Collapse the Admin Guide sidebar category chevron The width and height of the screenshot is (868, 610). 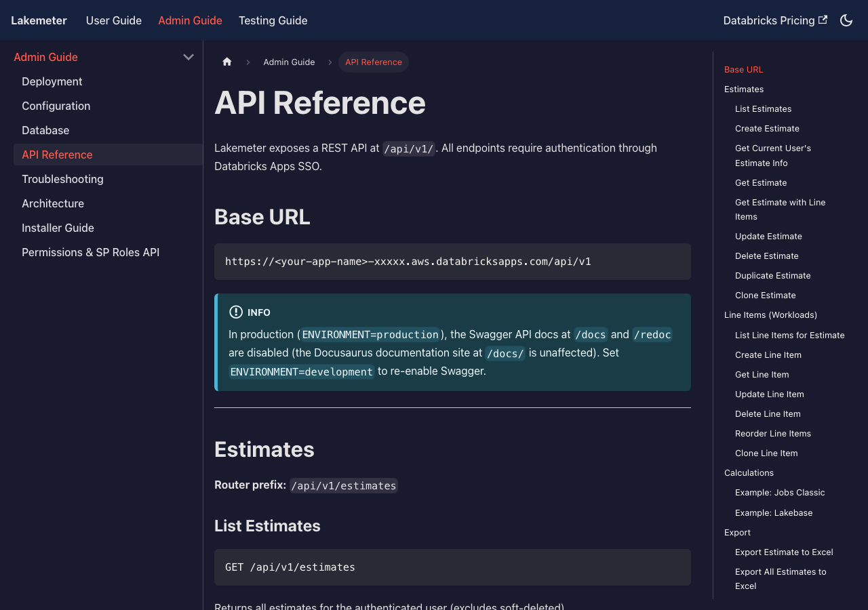(189, 57)
